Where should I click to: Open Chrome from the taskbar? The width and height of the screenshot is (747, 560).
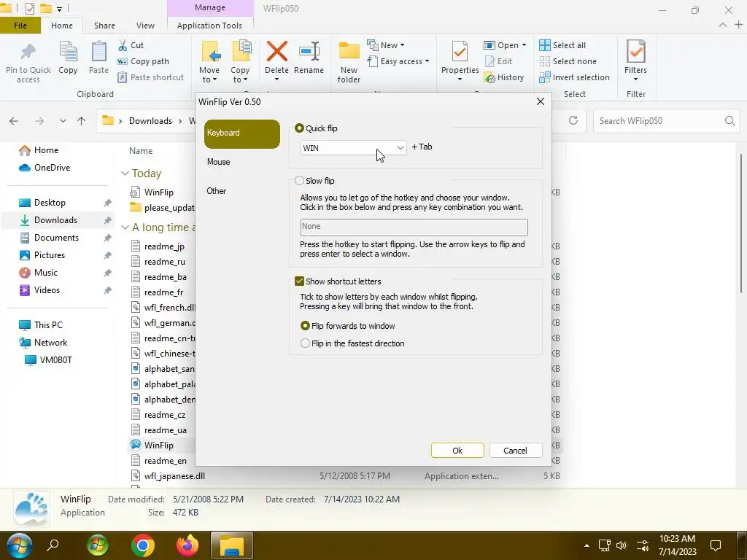142,545
